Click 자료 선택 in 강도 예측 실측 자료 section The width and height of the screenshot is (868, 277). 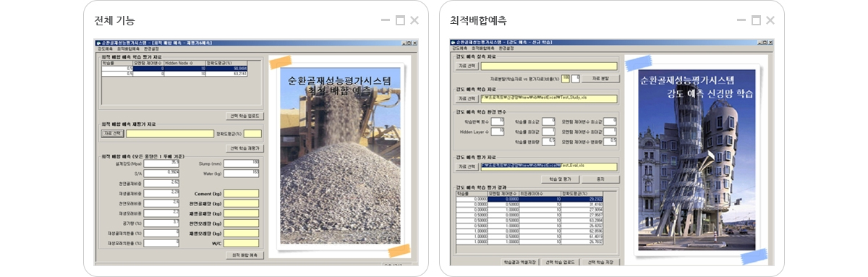[467, 66]
